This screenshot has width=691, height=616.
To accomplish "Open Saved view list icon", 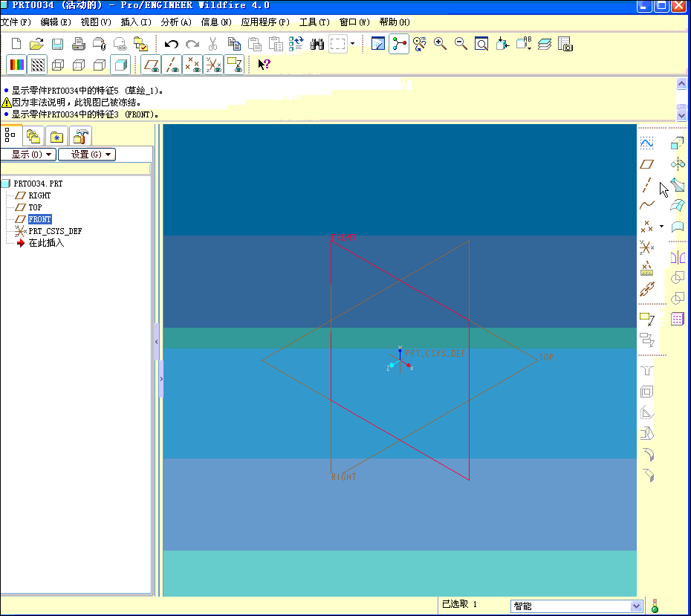I will pyautogui.click(x=524, y=44).
